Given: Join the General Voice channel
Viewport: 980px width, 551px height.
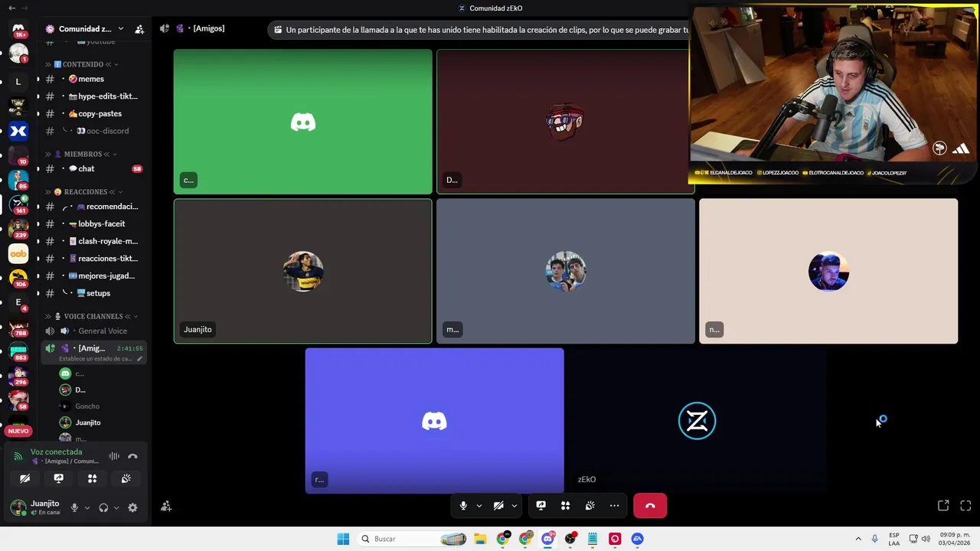Looking at the screenshot, I should pyautogui.click(x=93, y=331).
